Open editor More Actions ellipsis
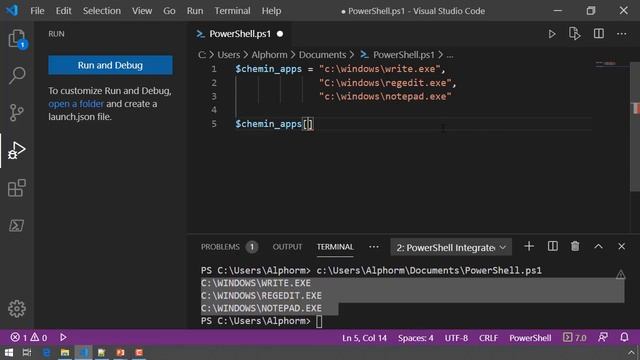The height and width of the screenshot is (360, 640). click(x=622, y=34)
